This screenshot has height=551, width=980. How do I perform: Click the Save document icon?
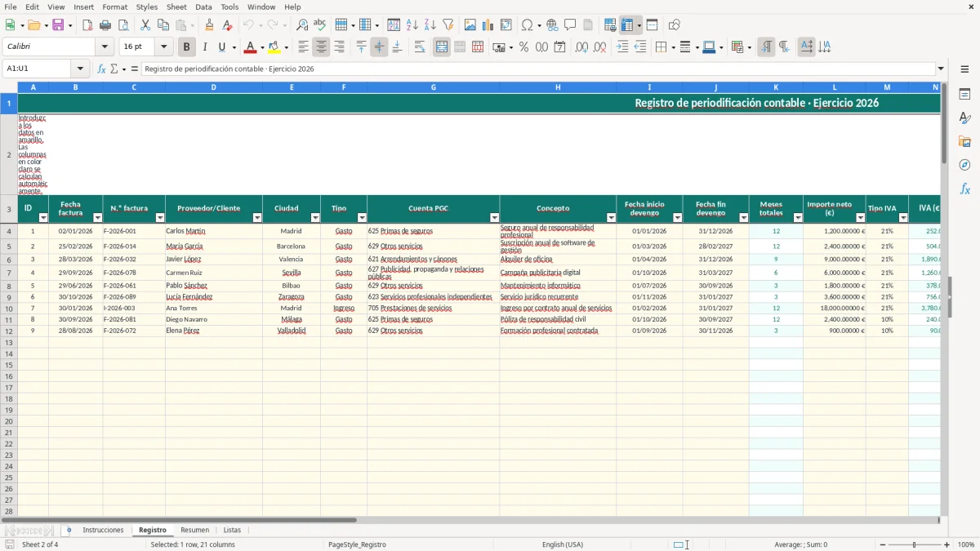[x=58, y=25]
